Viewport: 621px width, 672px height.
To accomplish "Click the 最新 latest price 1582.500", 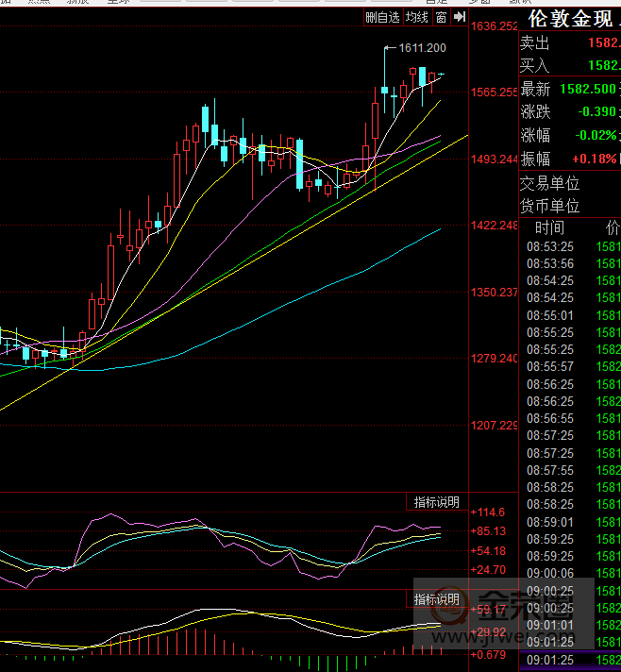I will 587,89.
